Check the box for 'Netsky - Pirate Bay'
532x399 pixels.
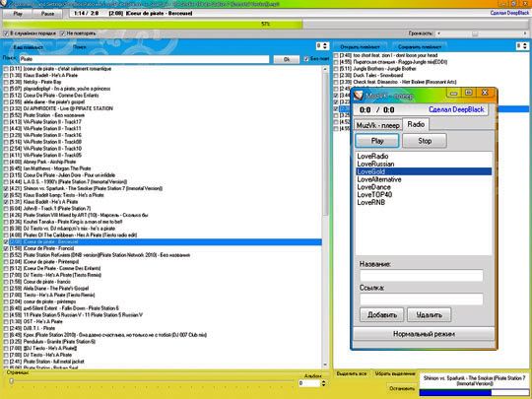tap(6, 82)
